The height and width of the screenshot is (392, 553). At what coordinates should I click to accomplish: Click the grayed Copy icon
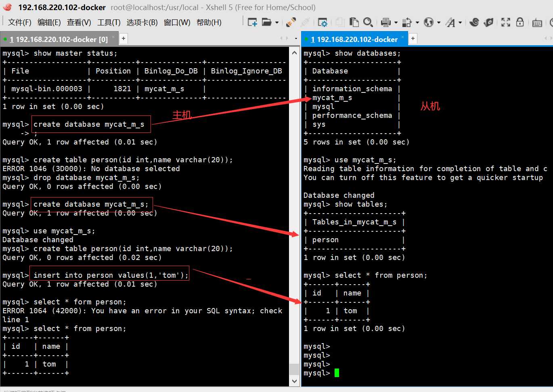[340, 22]
